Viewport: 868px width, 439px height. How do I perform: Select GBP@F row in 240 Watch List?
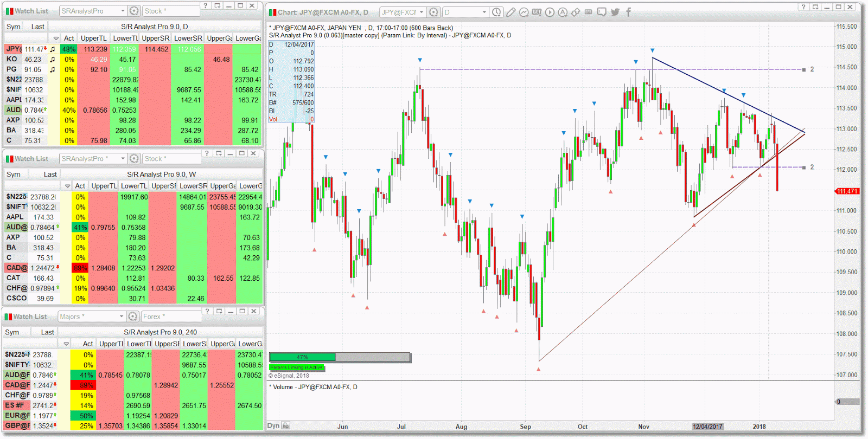coord(133,426)
